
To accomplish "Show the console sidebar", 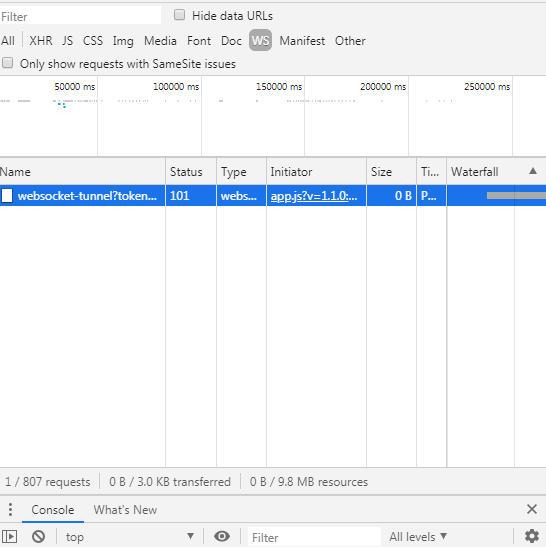I will tap(10, 536).
